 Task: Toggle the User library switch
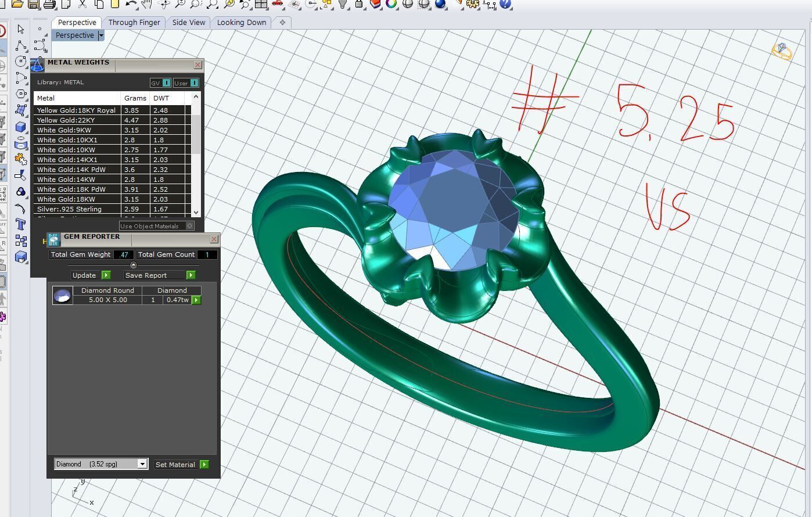[x=186, y=83]
